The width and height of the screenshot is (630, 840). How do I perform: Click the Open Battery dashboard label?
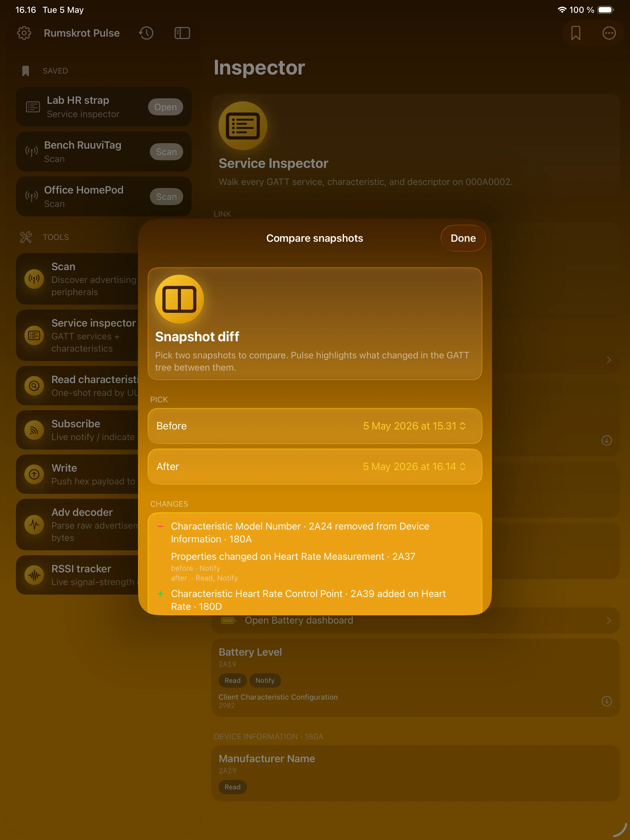pyautogui.click(x=299, y=620)
